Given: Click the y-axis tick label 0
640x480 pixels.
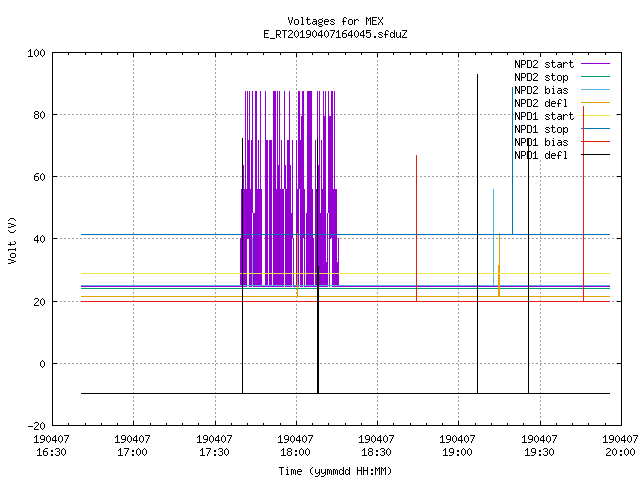Looking at the screenshot, I should [42, 364].
